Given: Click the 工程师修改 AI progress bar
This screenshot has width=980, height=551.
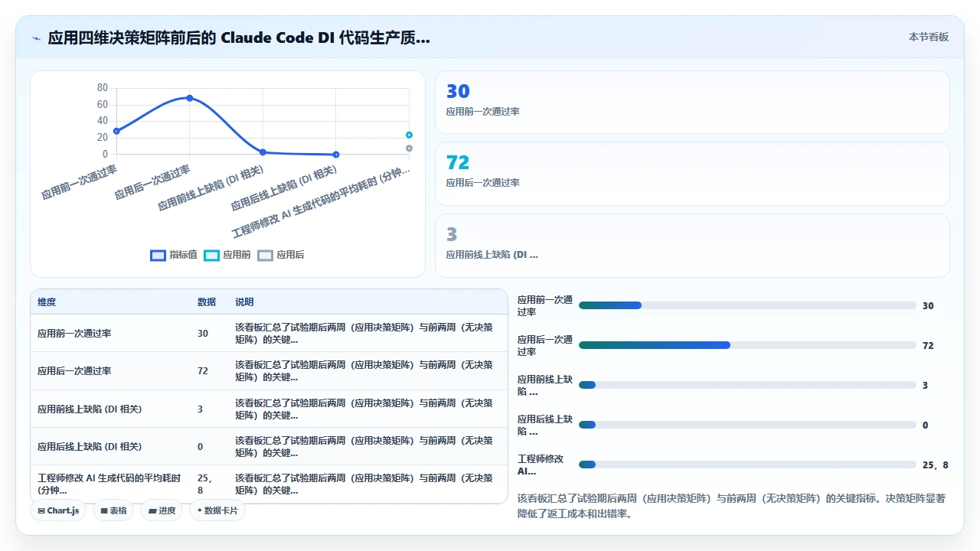Looking at the screenshot, I should pyautogui.click(x=747, y=465).
